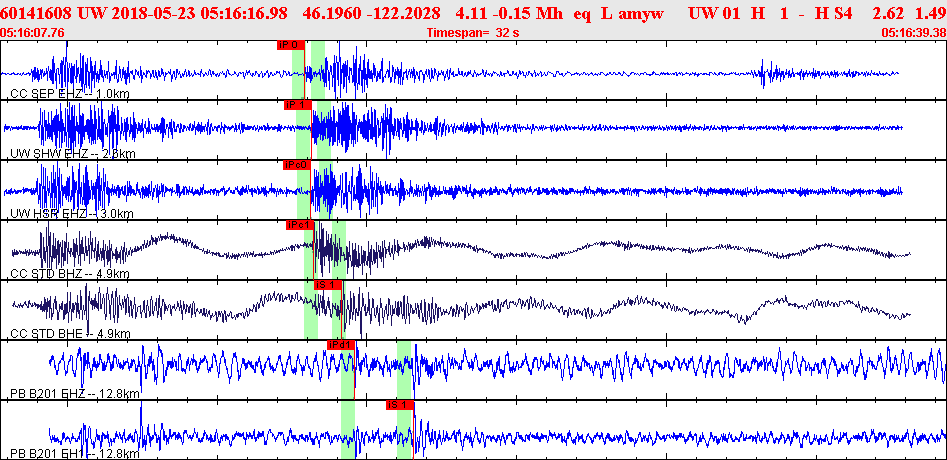Select the CC STD BHZ -- 4.9km label
The height and width of the screenshot is (460, 947).
point(70,274)
